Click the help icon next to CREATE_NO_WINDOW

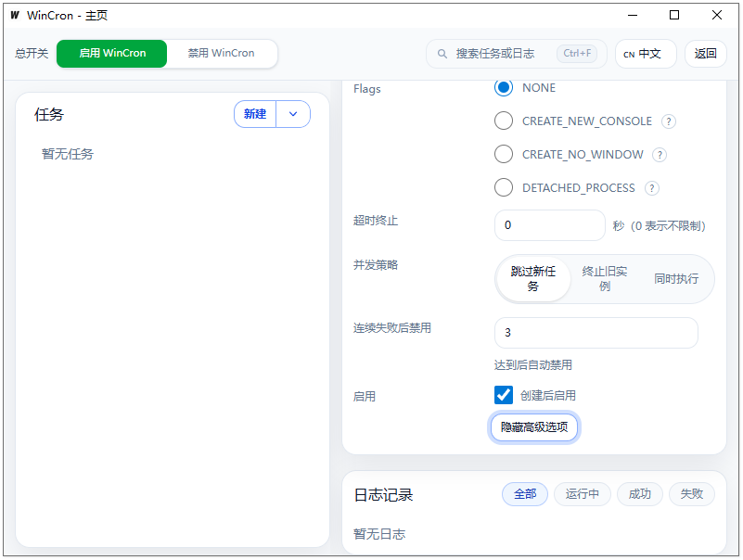point(659,154)
